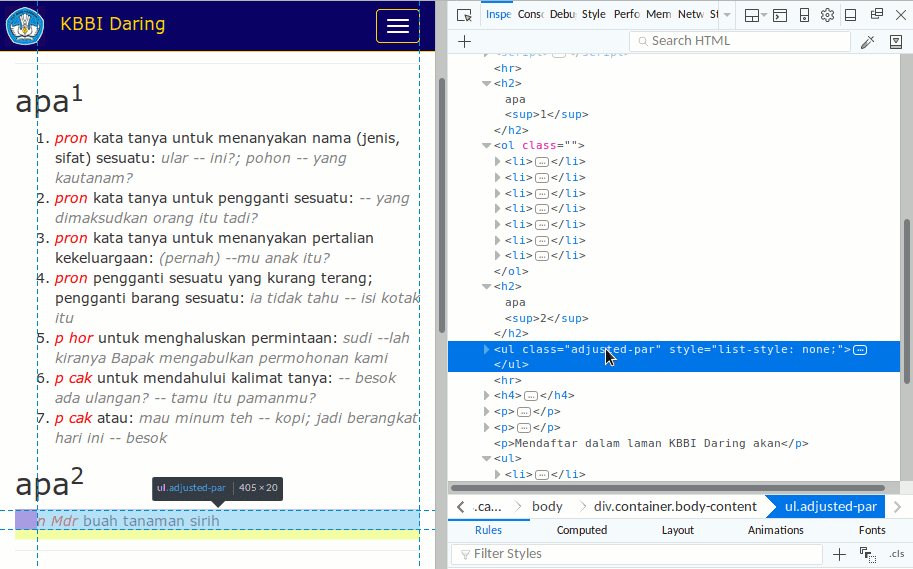Select the hr node above first h2
This screenshot has width=913, height=569.
click(508, 69)
